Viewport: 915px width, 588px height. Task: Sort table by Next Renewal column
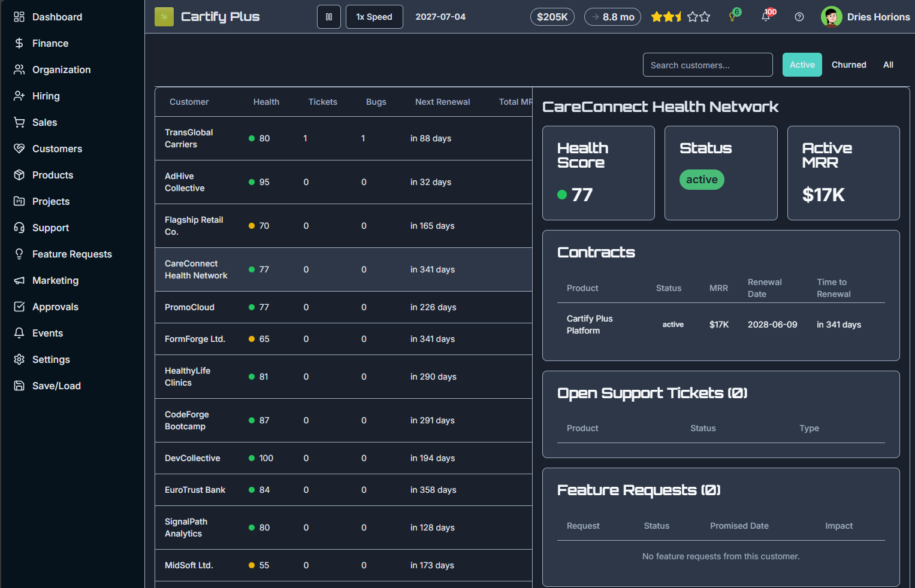[443, 102]
